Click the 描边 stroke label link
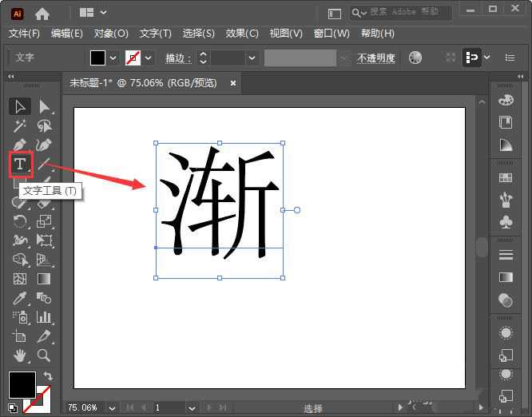This screenshot has height=417, width=532. [177, 58]
